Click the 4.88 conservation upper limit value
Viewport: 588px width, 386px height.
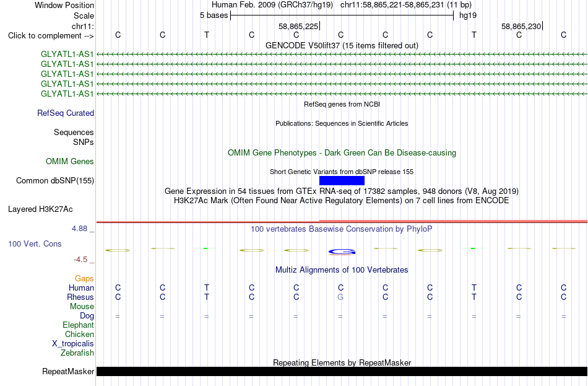click(x=79, y=229)
